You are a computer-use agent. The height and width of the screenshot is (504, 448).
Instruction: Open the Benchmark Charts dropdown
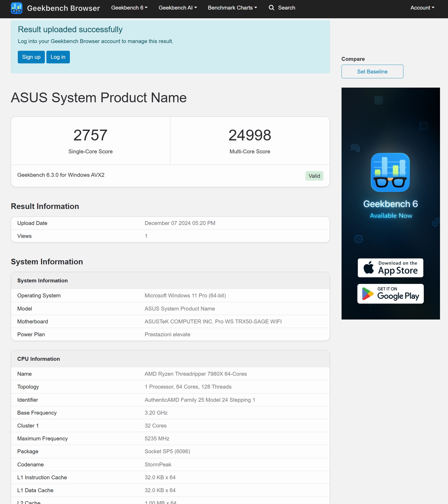pos(233,8)
